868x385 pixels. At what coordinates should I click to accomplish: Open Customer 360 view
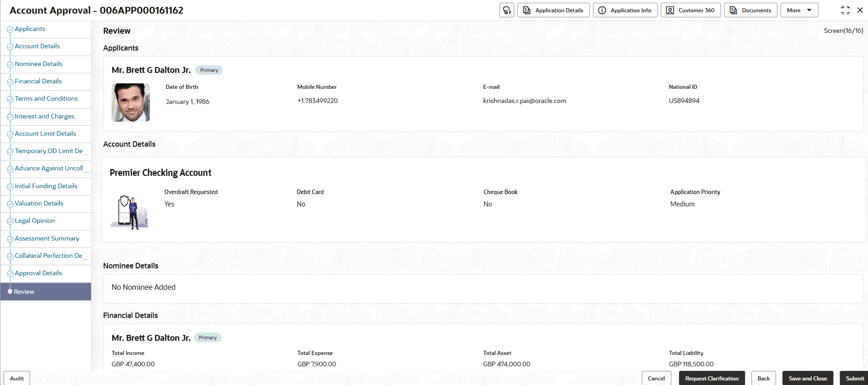pos(690,10)
